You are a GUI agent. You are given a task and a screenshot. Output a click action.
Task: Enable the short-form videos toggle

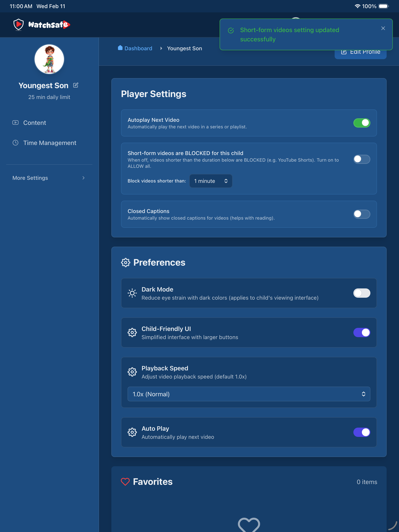coord(362,159)
